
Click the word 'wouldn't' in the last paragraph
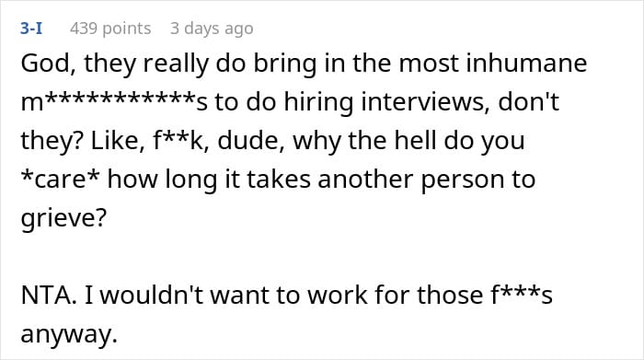(x=153, y=295)
